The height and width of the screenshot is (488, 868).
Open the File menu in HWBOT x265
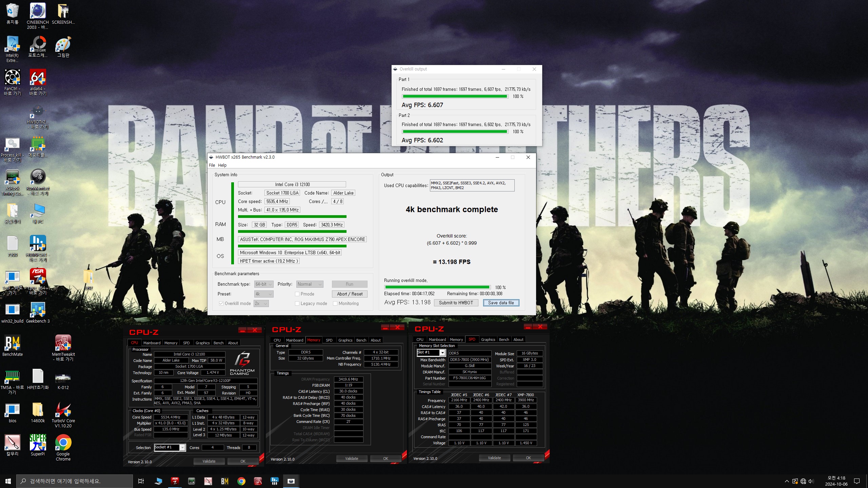pos(212,165)
